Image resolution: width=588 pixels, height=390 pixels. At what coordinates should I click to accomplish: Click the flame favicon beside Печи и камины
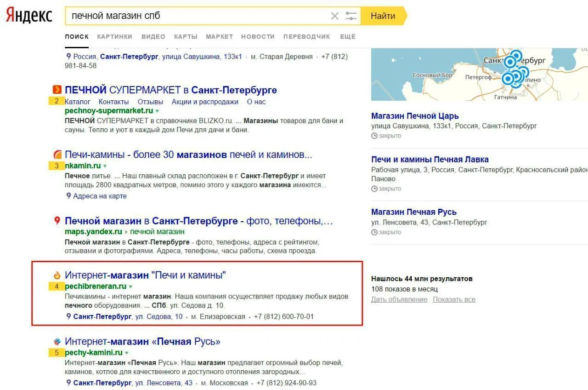57,275
